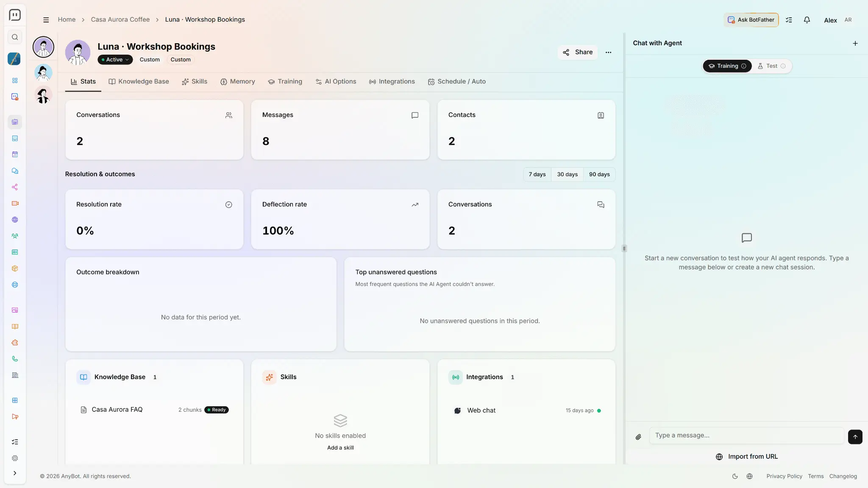Click the Ask BotFather button
The width and height of the screenshot is (868, 488).
click(751, 20)
